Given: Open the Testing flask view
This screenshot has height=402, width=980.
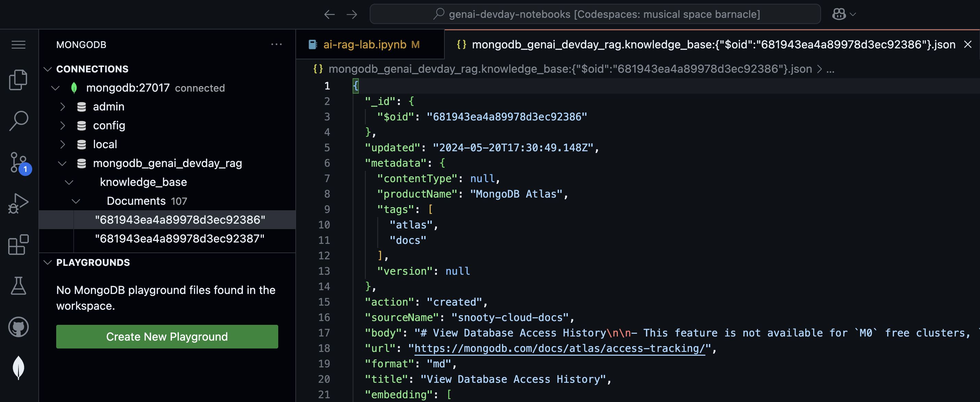Looking at the screenshot, I should tap(18, 285).
